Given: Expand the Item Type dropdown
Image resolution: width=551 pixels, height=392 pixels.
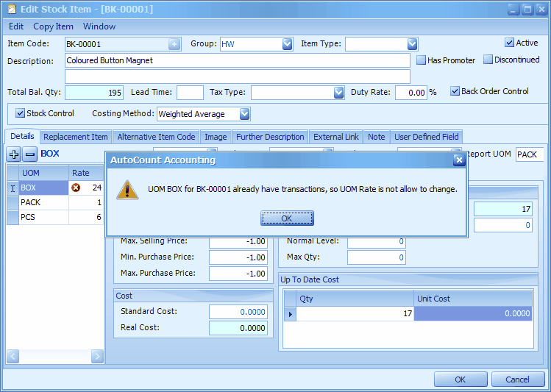Looking at the screenshot, I should (x=412, y=44).
